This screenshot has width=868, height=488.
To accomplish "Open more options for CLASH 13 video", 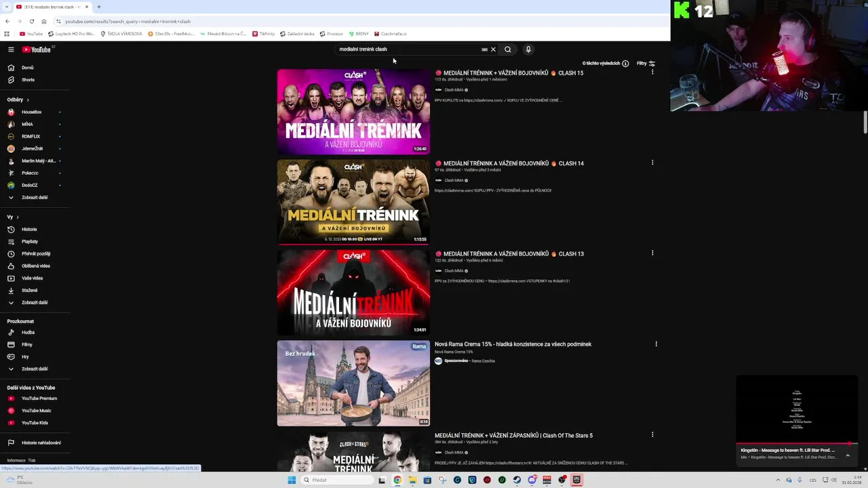I will click(x=652, y=253).
